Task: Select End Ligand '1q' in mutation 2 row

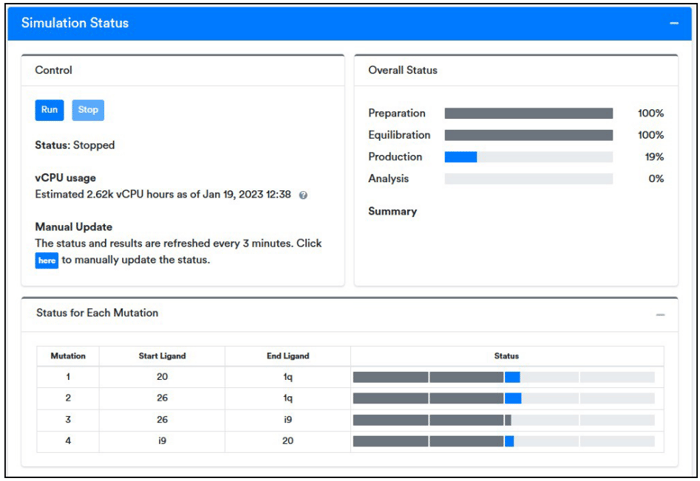Action: pyautogui.click(x=288, y=398)
